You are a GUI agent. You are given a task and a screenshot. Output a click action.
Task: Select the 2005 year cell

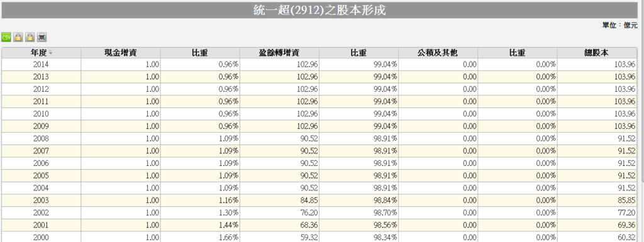click(x=41, y=175)
